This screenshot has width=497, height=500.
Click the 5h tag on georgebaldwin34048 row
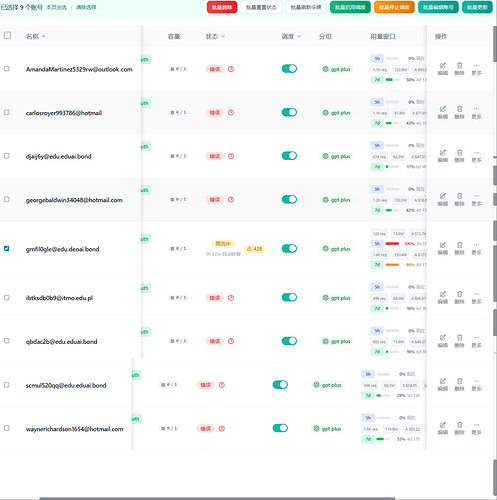coord(377,189)
